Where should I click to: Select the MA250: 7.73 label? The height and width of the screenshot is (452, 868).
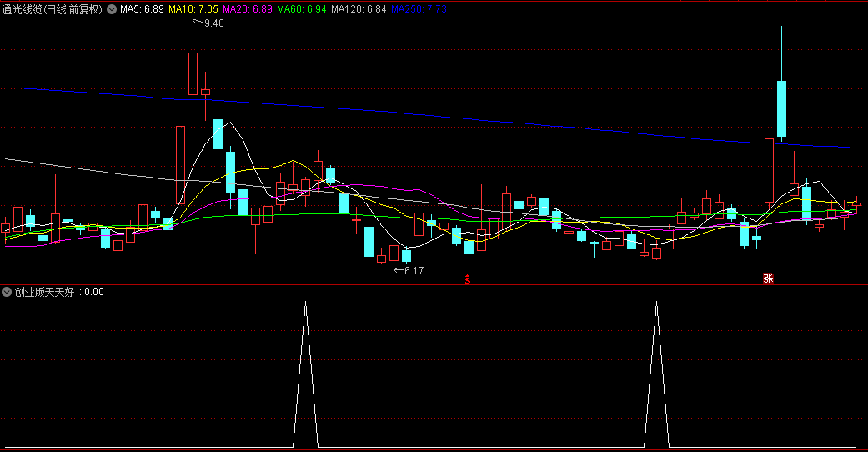tap(419, 9)
